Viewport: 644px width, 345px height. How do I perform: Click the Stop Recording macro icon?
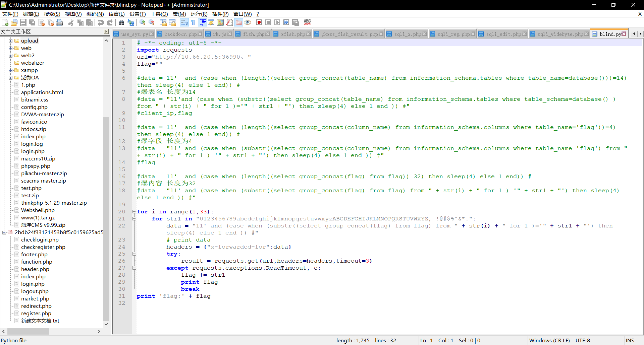[x=268, y=22]
